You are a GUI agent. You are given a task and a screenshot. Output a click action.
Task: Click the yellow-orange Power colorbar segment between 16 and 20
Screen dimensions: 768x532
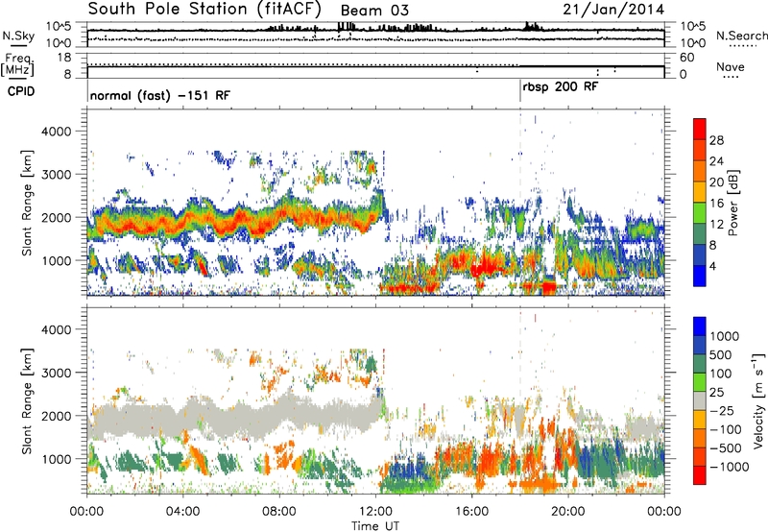click(700, 192)
